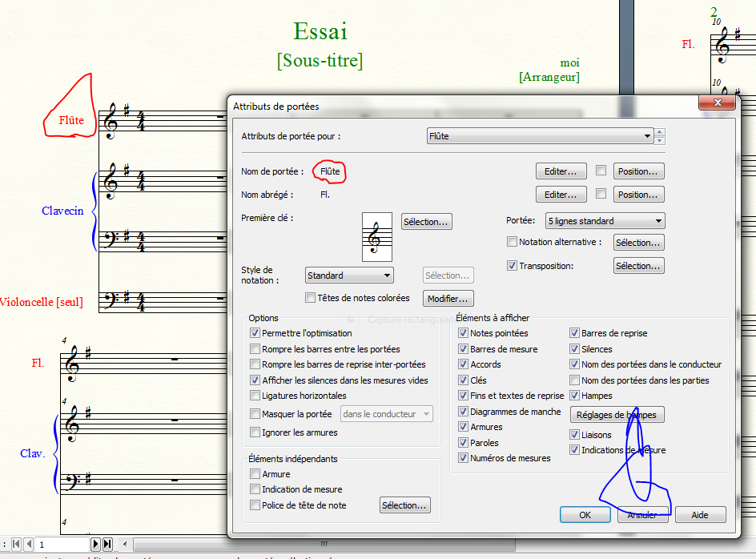Open the Aide help button
Viewport: 756px width, 559px height.
pyautogui.click(x=700, y=515)
